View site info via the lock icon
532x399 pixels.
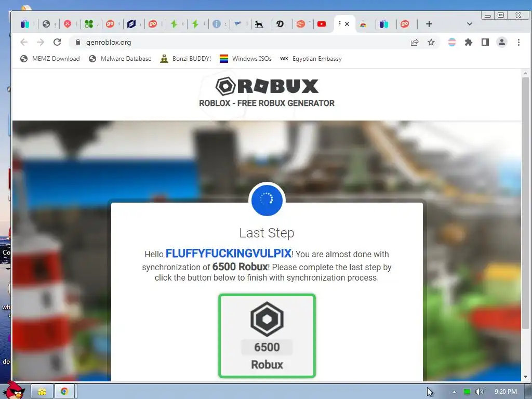[78, 42]
